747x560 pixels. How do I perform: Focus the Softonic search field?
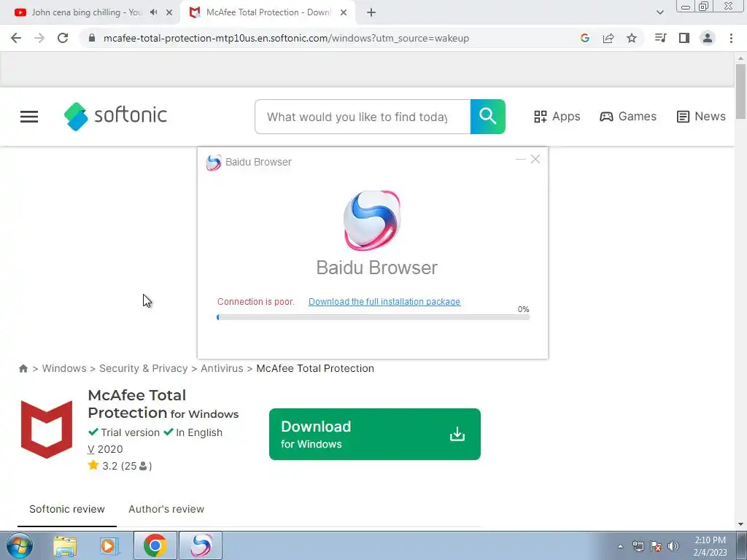(363, 117)
